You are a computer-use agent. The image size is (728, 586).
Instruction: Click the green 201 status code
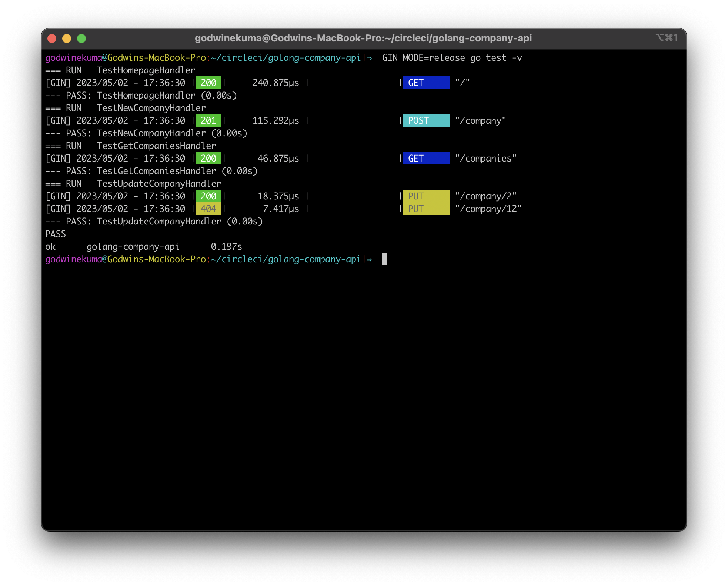(x=208, y=120)
